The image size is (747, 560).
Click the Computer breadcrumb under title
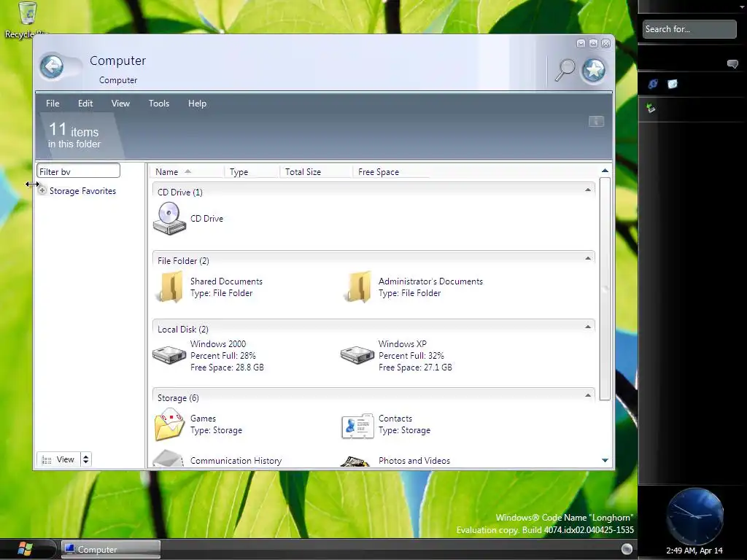(118, 80)
